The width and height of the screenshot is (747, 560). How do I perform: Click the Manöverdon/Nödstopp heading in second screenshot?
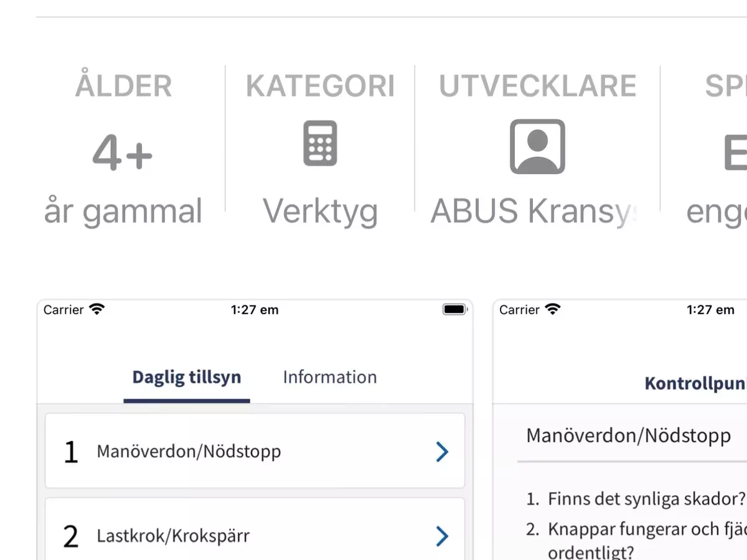pos(628,436)
